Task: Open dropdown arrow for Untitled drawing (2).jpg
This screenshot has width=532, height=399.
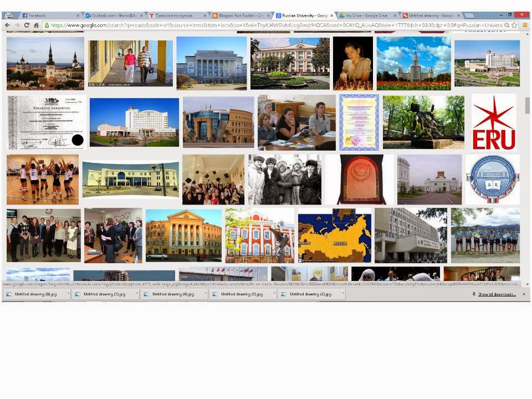Action: [x=341, y=294]
